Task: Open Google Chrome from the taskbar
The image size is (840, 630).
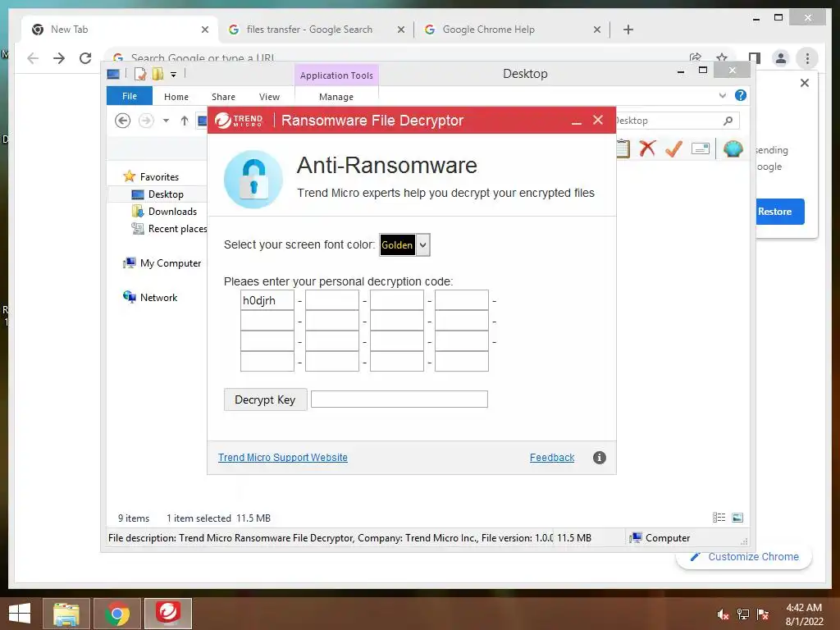Action: click(117, 614)
